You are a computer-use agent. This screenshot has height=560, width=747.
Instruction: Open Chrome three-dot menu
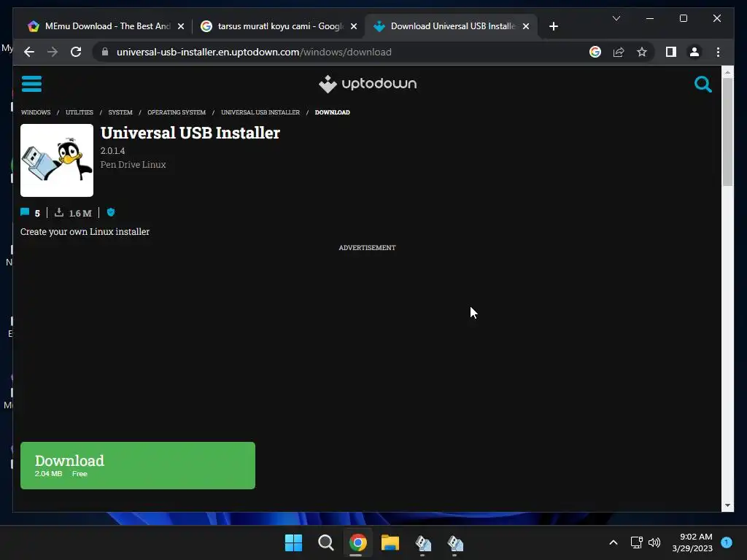click(x=718, y=52)
